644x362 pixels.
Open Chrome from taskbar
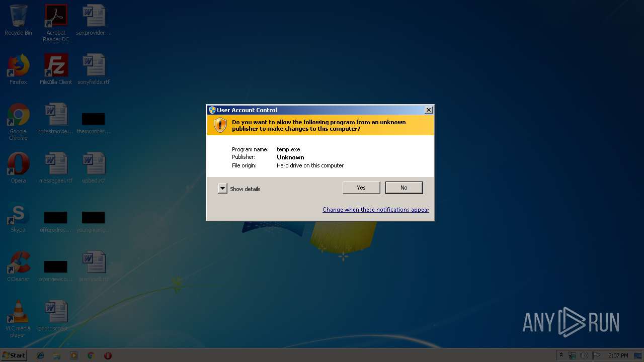point(91,355)
